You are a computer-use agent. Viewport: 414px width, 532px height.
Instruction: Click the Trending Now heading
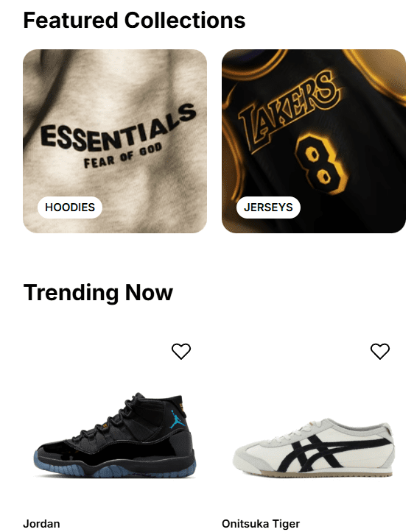coord(98,292)
